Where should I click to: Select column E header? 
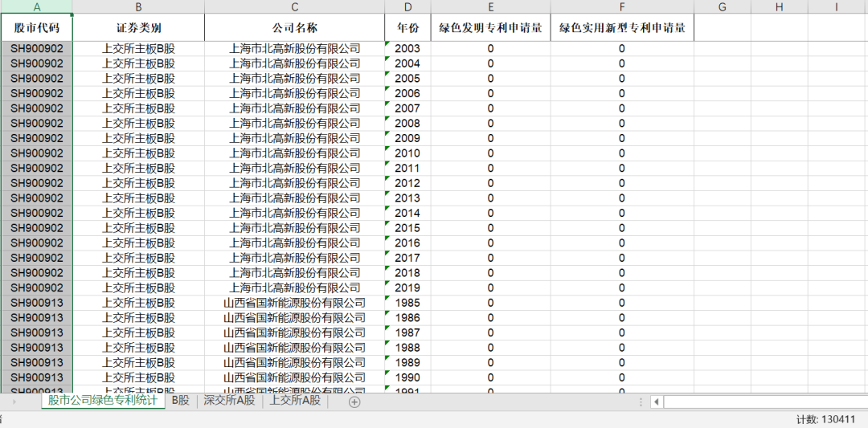[490, 6]
